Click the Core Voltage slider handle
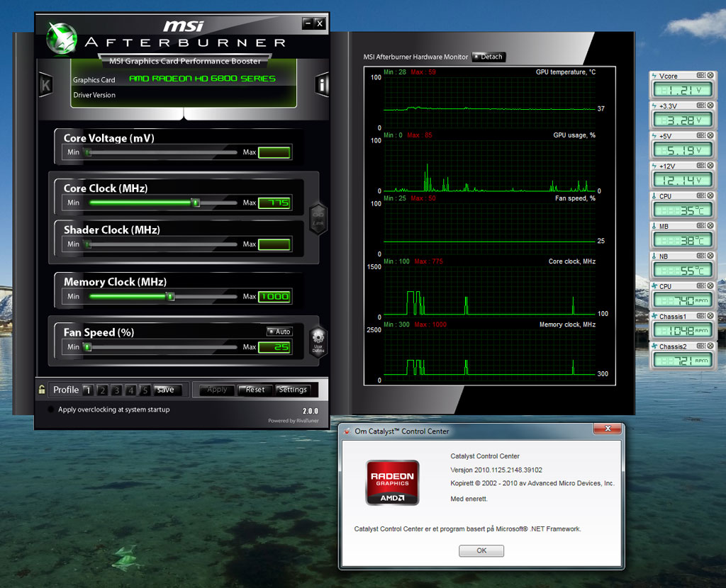This screenshot has width=726, height=588. (87, 152)
